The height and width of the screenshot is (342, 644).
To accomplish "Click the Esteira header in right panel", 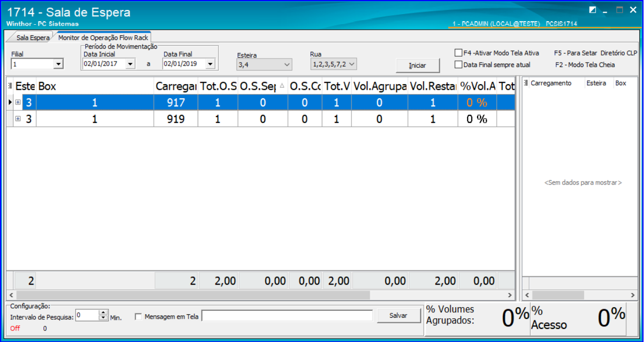I will pos(599,83).
